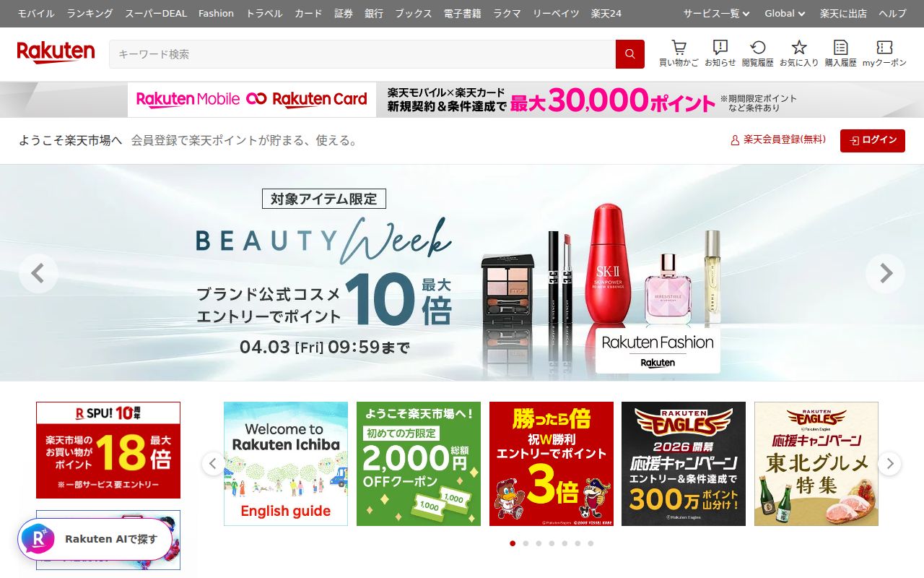Viewport: 924px width, 578px height.
Task: Open 証券 in top navigation
Action: [x=344, y=14]
